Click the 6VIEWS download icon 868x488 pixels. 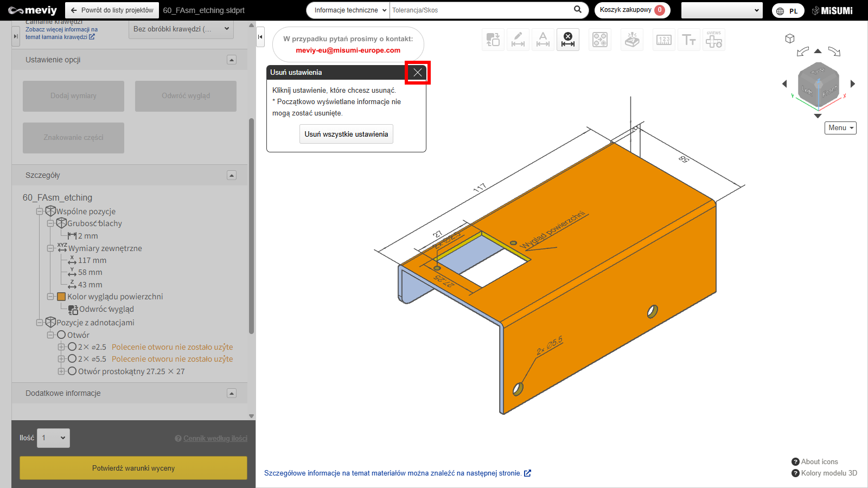[713, 40]
